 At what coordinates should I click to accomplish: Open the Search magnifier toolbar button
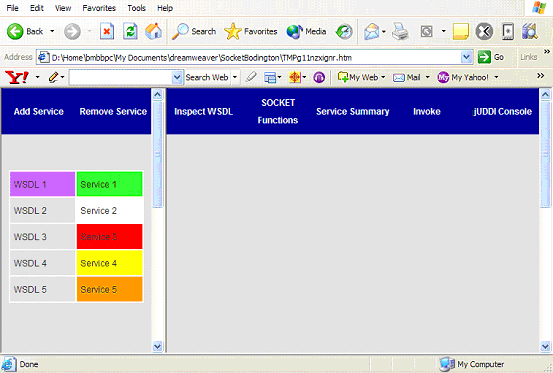[x=194, y=31]
